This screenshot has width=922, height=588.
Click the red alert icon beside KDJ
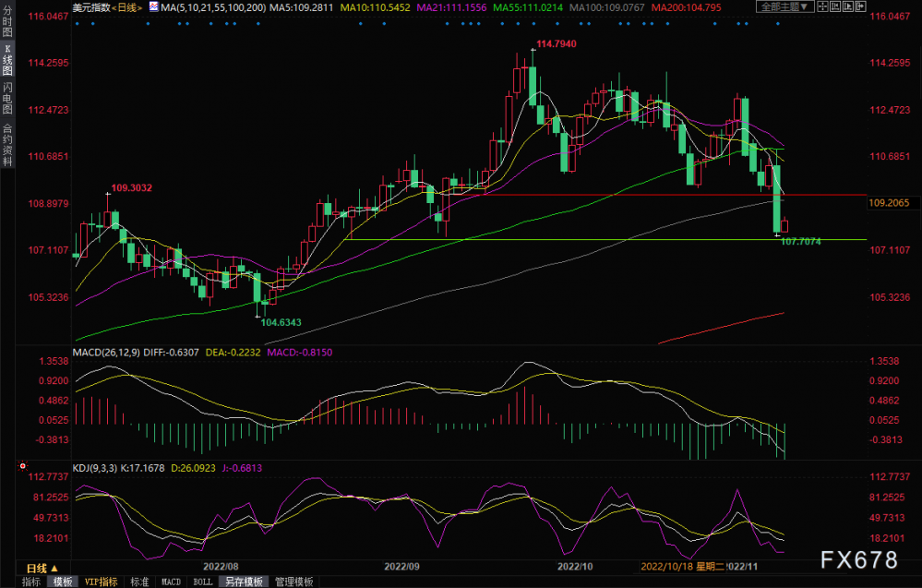(x=22, y=466)
